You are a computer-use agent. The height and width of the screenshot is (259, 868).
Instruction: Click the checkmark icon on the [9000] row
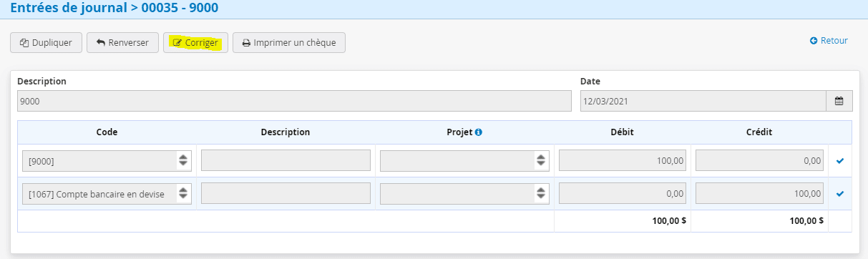pos(840,161)
